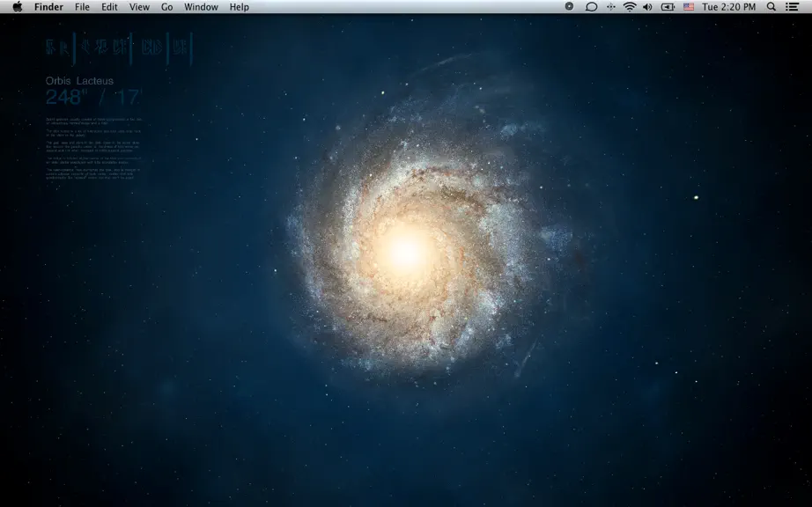Open the File menu
This screenshot has height=507, width=812.
[82, 7]
